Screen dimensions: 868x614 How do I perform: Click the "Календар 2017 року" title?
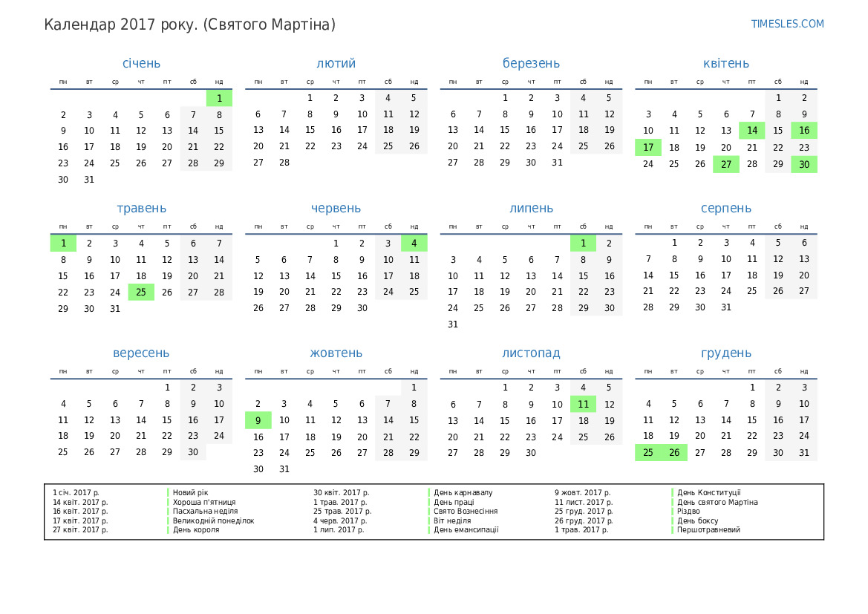(189, 25)
